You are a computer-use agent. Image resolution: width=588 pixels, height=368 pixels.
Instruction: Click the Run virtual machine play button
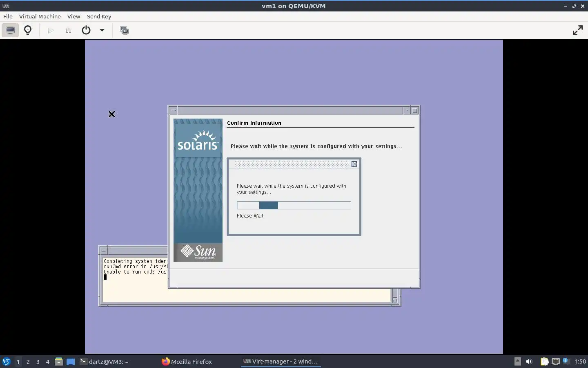coord(51,30)
